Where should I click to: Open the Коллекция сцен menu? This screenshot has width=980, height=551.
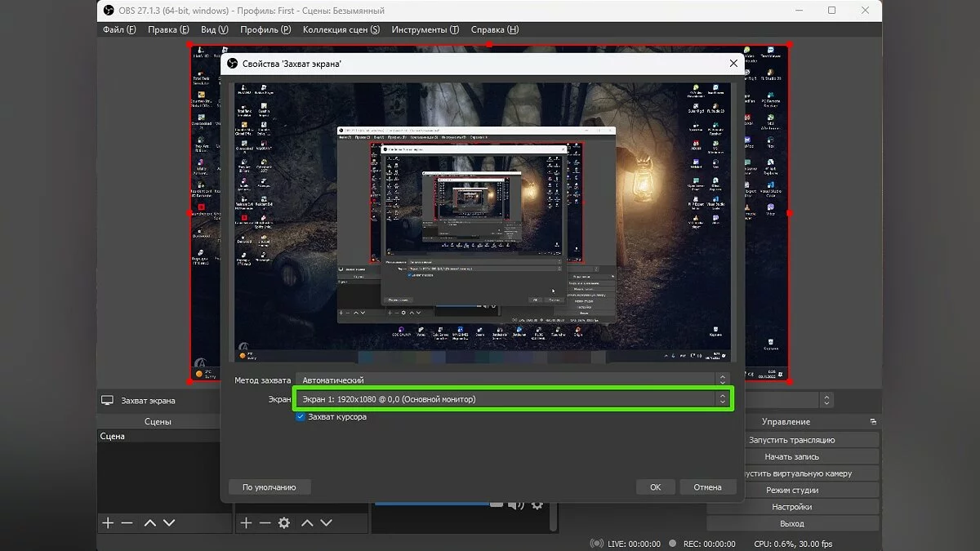341,29
